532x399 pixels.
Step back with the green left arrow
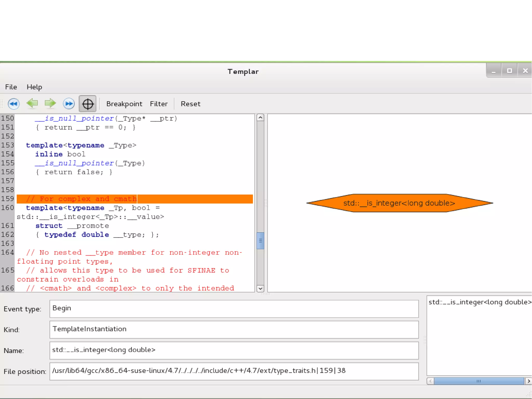click(32, 103)
